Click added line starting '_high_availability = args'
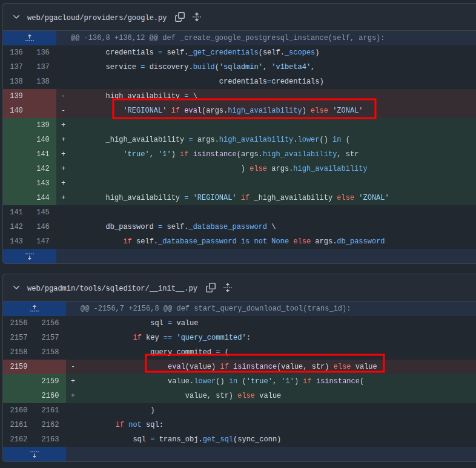The width and height of the screenshot is (476, 468). (227, 139)
